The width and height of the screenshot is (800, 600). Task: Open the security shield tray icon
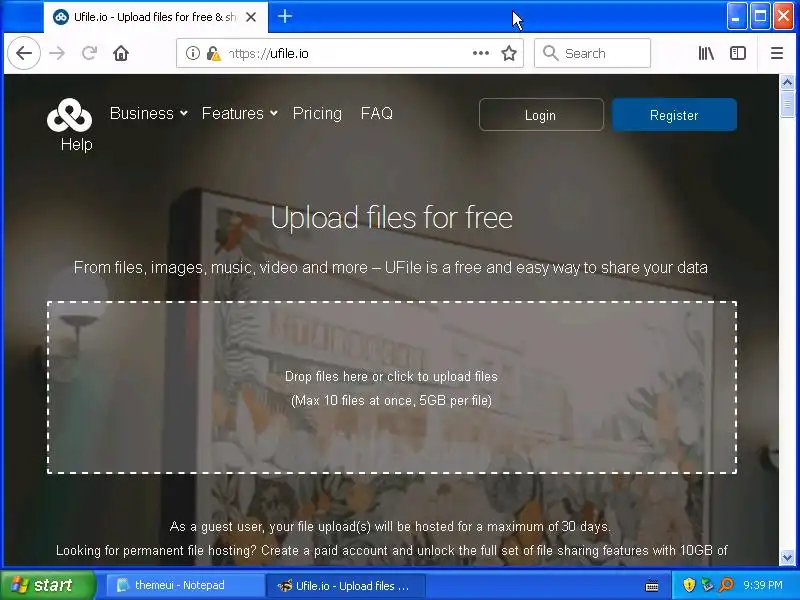coord(689,585)
